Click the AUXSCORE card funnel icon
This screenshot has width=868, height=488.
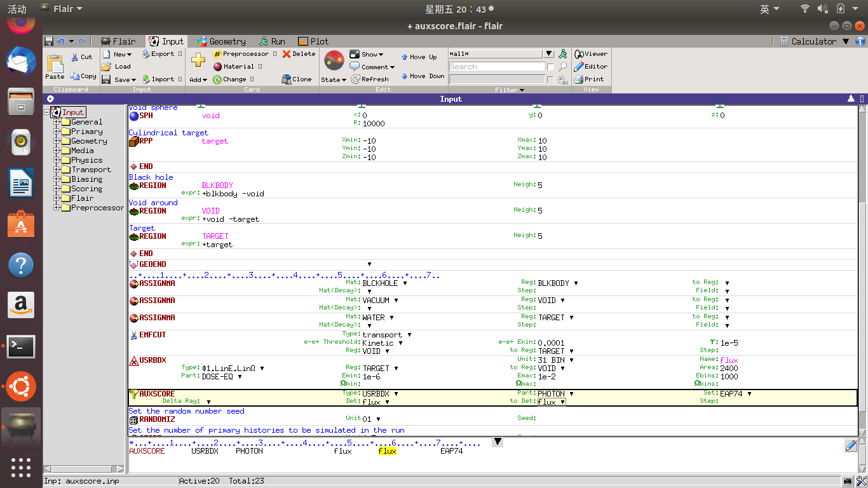pos(133,394)
